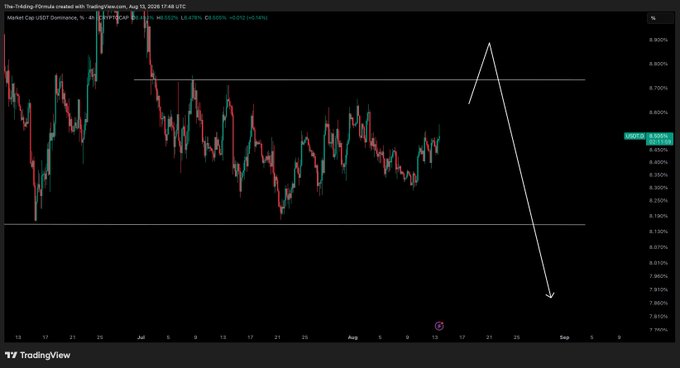Click the +0.012 (+0.14%) change value in the legend
Image resolution: width=680 pixels, height=368 pixels.
[248, 18]
